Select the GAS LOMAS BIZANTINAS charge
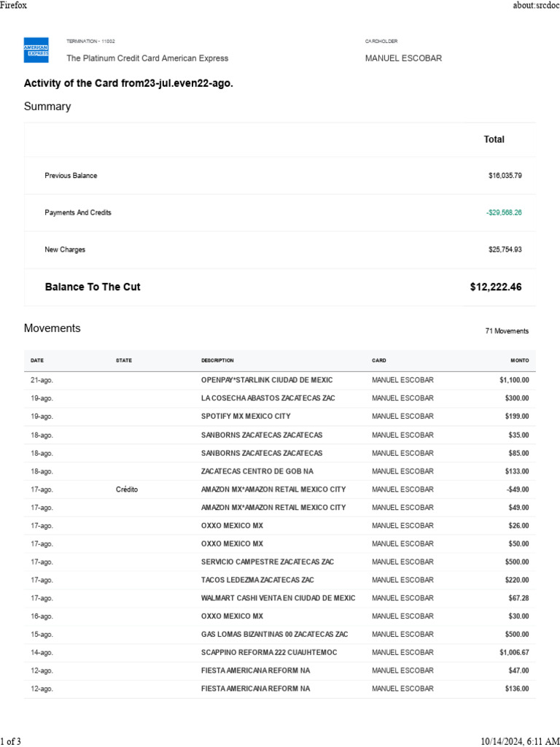 [x=274, y=635]
